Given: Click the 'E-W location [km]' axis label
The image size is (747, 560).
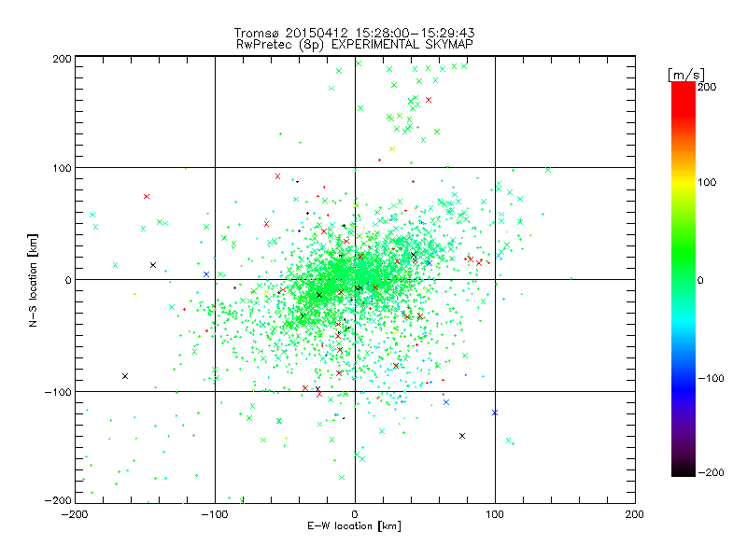Looking at the screenshot, I should (354, 525).
